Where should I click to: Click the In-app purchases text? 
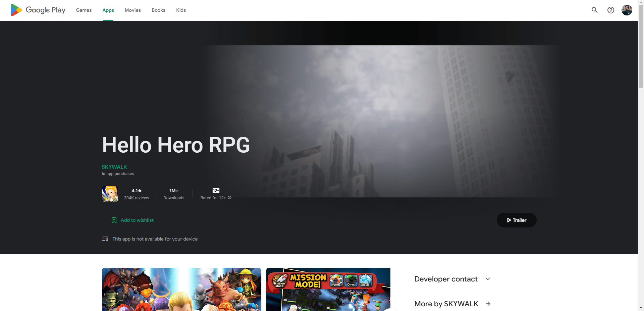[x=118, y=174]
